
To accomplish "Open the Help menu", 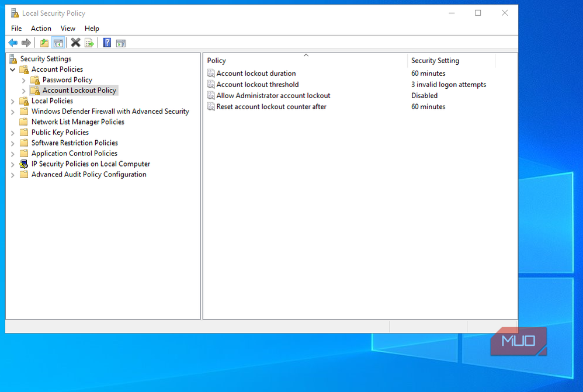I will 92,29.
